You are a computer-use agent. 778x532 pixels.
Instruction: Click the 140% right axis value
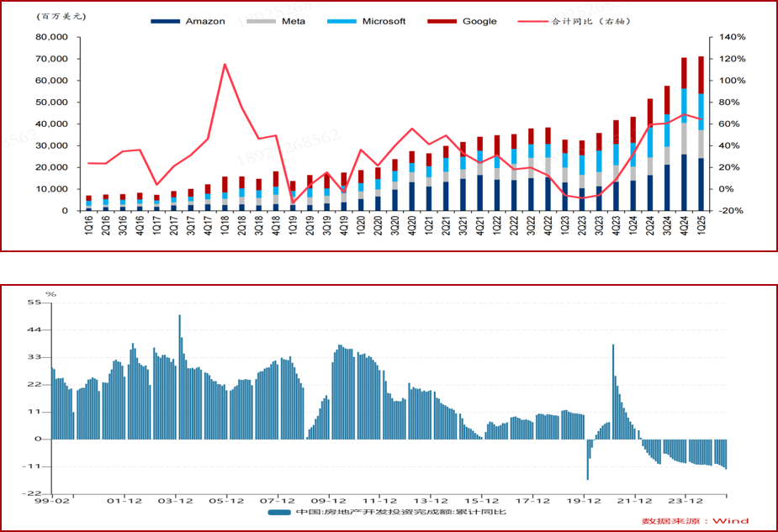[733, 38]
